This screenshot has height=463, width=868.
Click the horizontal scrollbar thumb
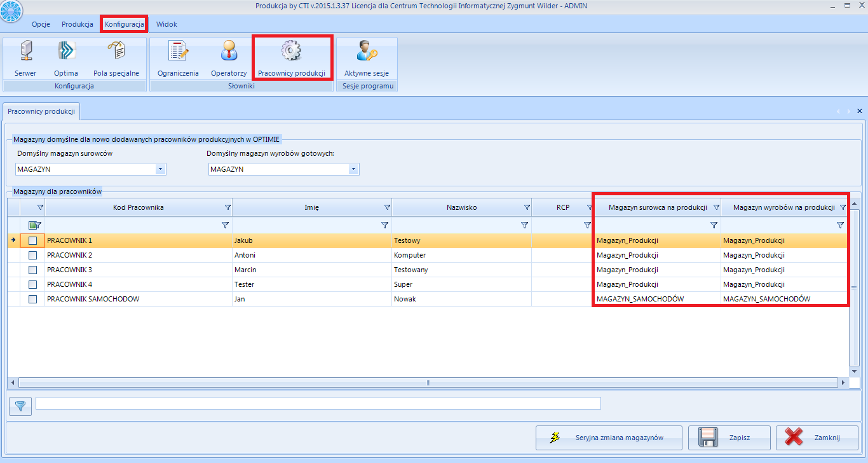point(428,383)
